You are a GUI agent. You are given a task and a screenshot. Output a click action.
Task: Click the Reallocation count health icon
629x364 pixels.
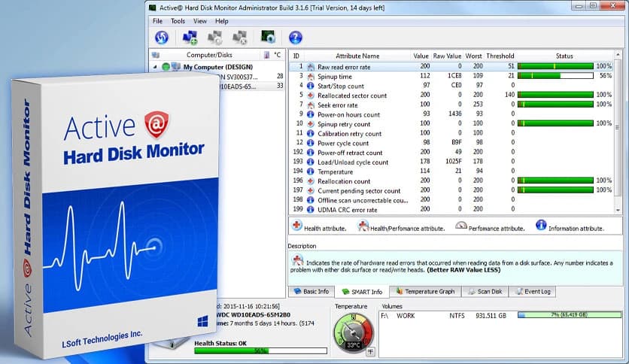point(311,181)
